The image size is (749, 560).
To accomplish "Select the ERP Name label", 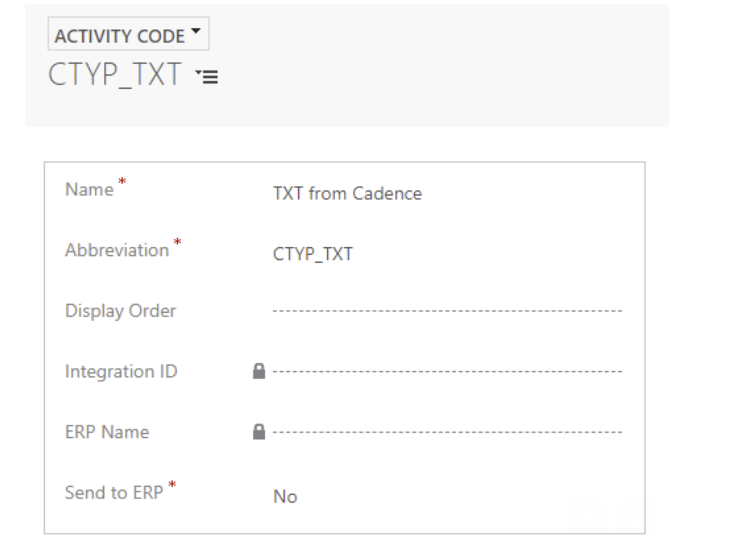I will pos(107,432).
